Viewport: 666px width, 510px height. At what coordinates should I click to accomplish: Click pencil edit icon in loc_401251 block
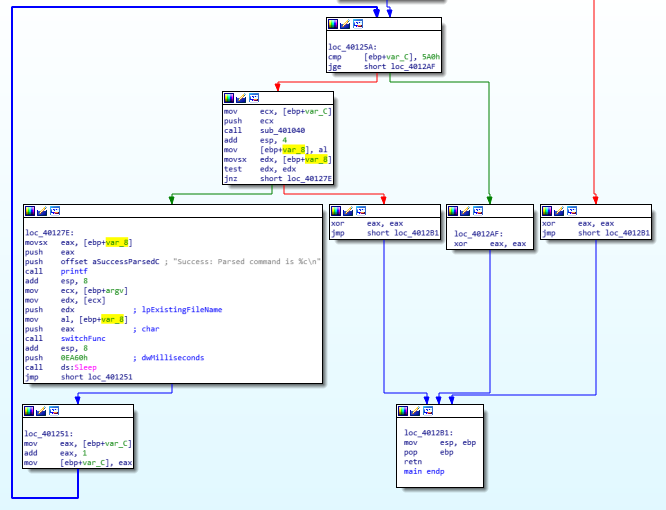click(x=41, y=411)
